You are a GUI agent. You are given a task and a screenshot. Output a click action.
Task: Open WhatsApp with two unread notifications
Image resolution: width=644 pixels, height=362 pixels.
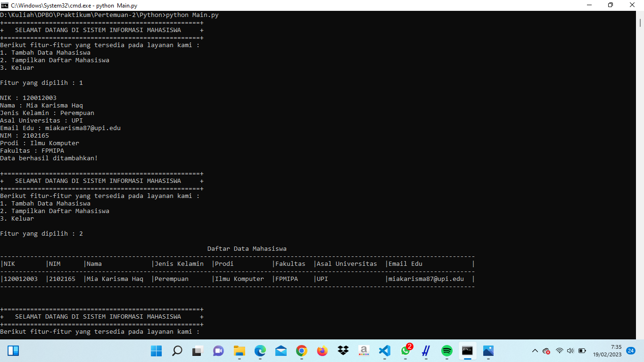point(405,351)
